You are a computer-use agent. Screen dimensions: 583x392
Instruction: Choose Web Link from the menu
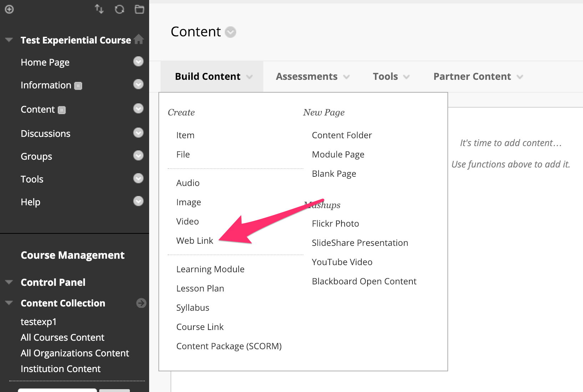[194, 241]
